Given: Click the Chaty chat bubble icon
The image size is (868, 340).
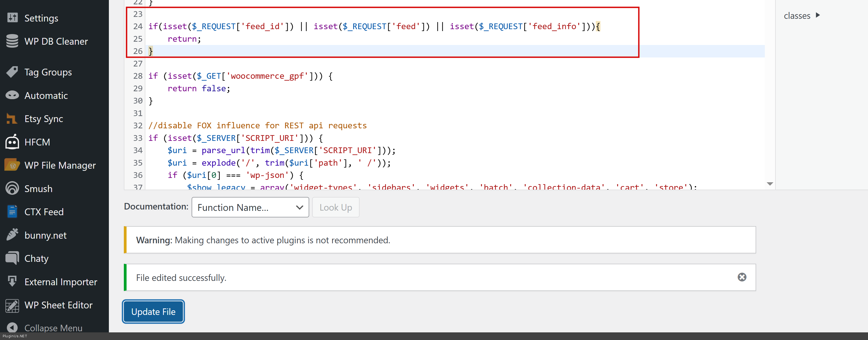Looking at the screenshot, I should tap(13, 258).
